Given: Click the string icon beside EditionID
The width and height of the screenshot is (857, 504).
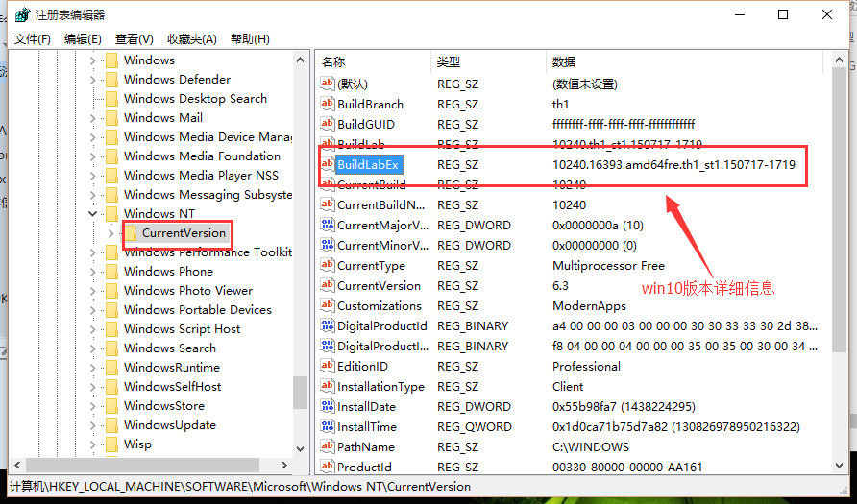Looking at the screenshot, I should click(x=327, y=366).
